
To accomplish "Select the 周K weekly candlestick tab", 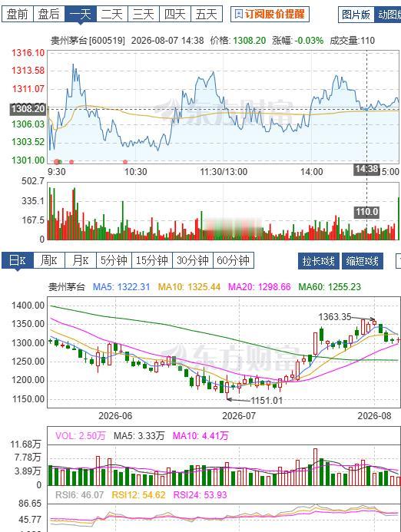I will [x=49, y=260].
